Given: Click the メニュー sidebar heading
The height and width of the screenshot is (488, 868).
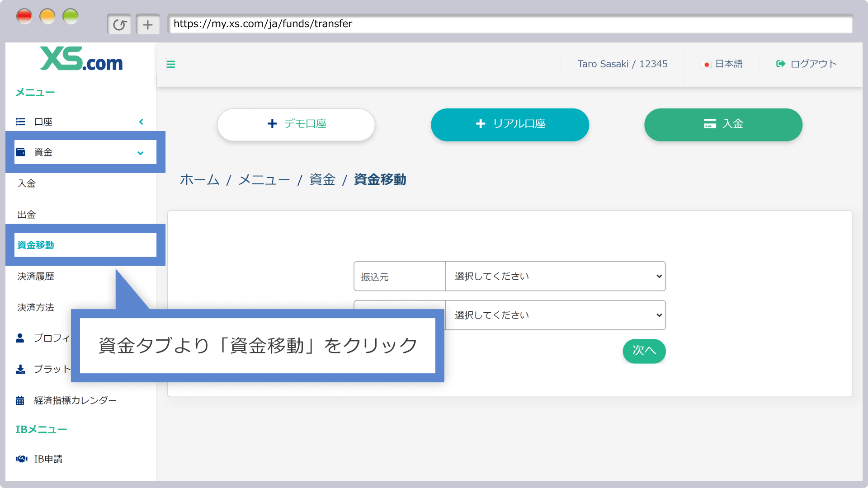Looking at the screenshot, I should 35,93.
